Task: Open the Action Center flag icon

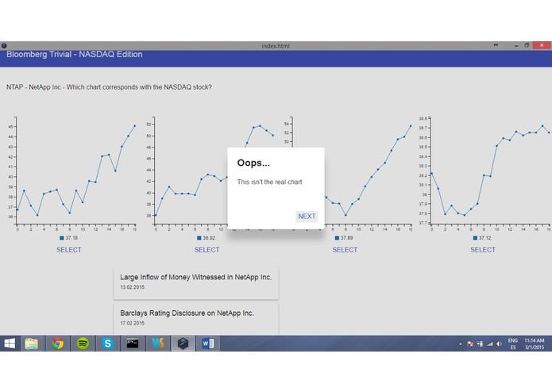Action: [x=470, y=344]
